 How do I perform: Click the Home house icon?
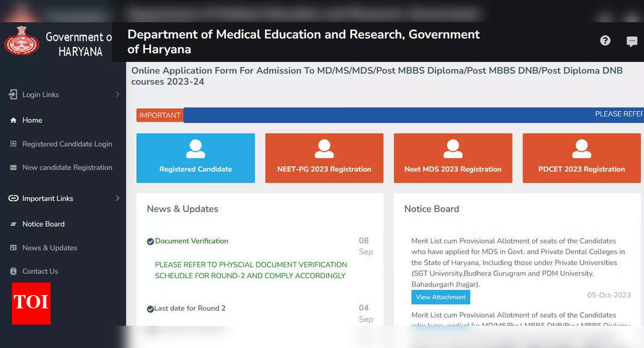tap(14, 120)
